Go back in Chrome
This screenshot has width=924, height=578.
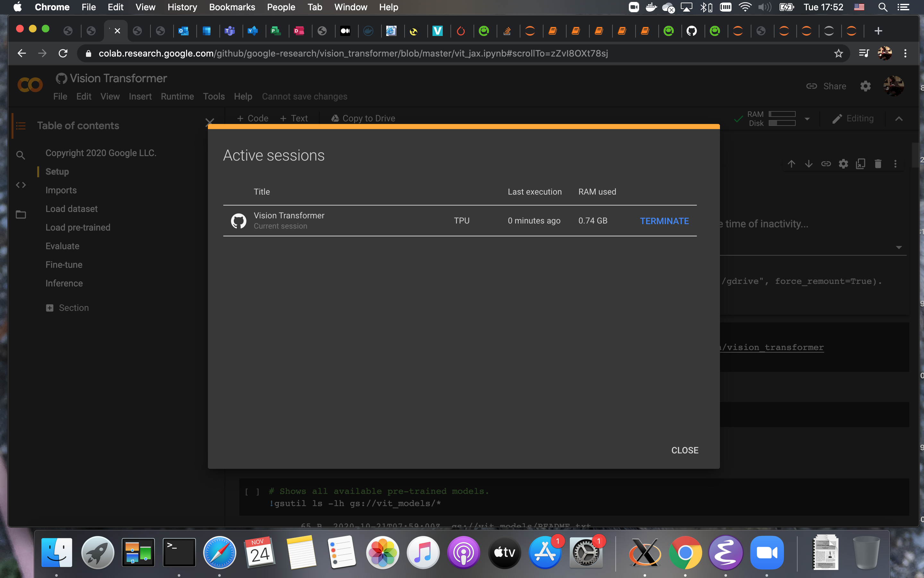tap(22, 54)
